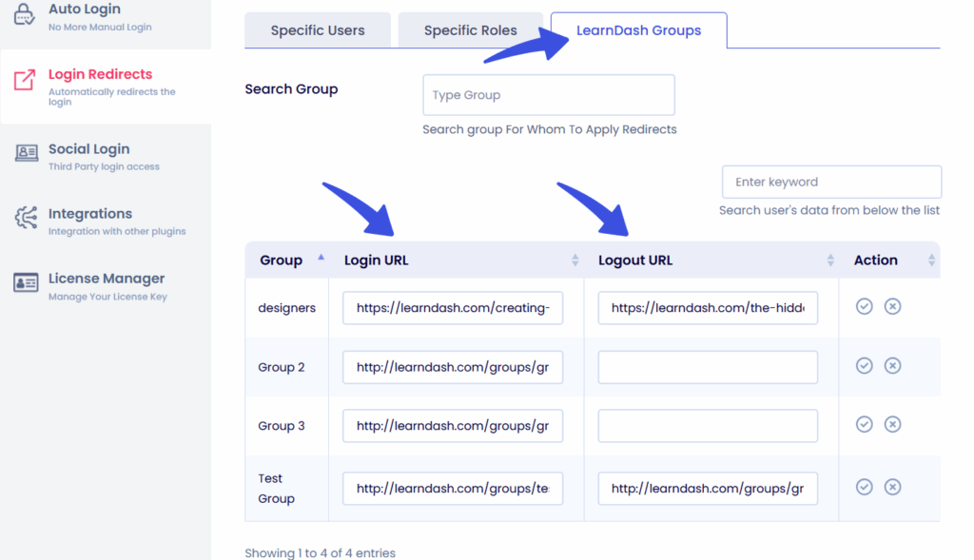Screen dimensions: 974x560
Task: Edit the designers Logout URL field
Action: (708, 308)
